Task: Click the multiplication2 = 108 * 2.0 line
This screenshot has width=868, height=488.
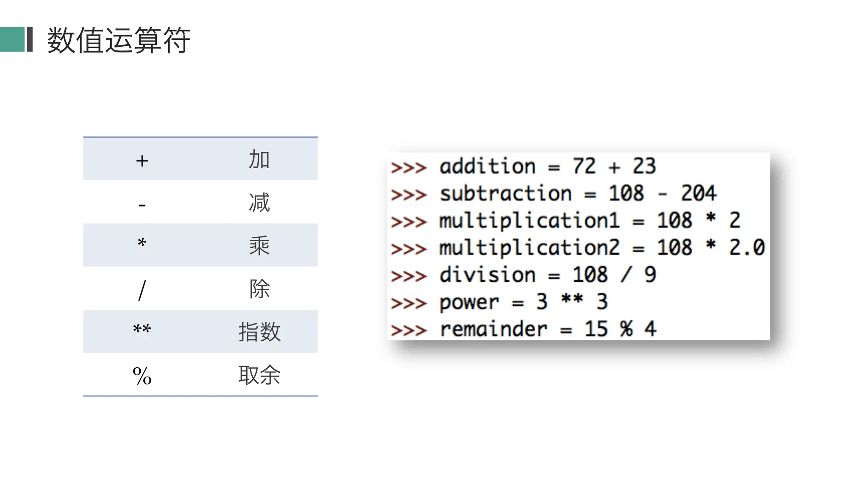Action: 578,248
